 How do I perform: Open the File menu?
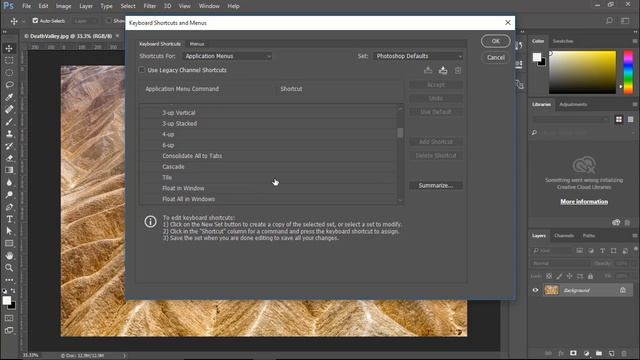pyautogui.click(x=27, y=6)
